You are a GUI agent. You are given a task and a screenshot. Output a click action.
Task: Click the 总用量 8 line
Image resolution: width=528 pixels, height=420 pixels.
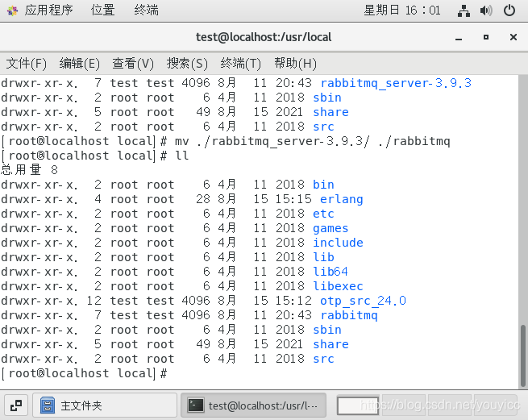[x=29, y=170]
